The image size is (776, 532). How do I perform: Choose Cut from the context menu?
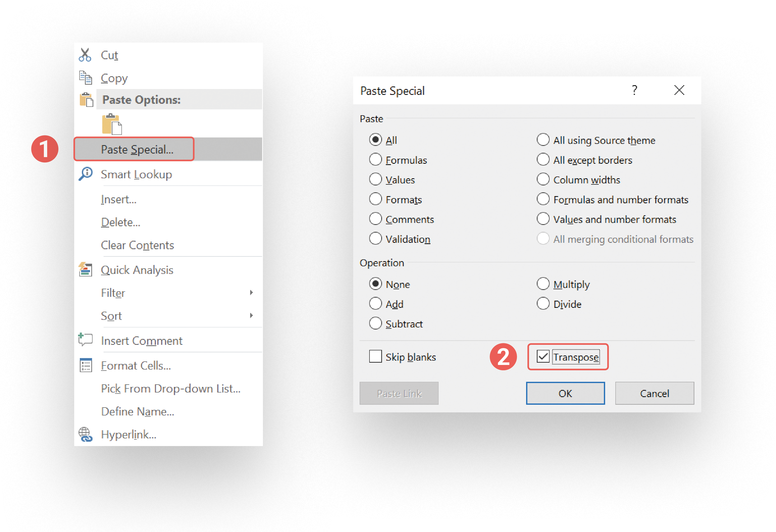168,55
